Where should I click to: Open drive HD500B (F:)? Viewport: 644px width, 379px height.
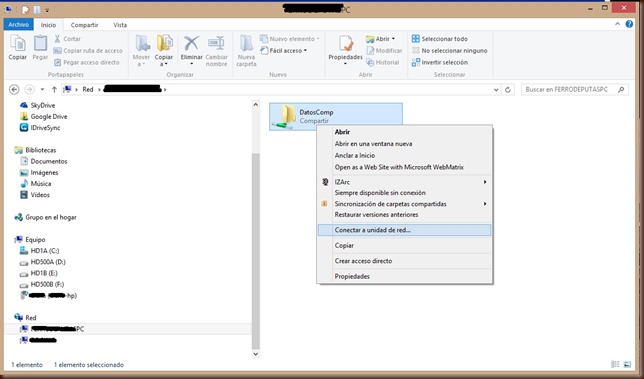pos(42,284)
